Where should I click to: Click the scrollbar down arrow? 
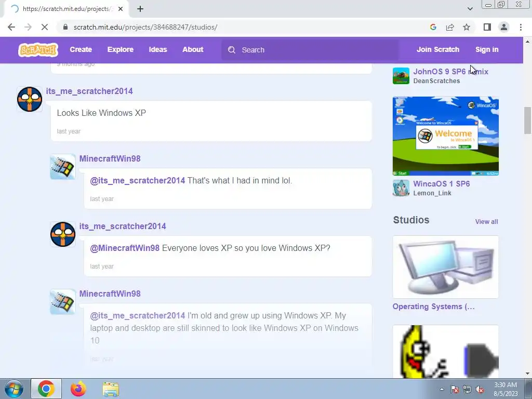(527, 374)
